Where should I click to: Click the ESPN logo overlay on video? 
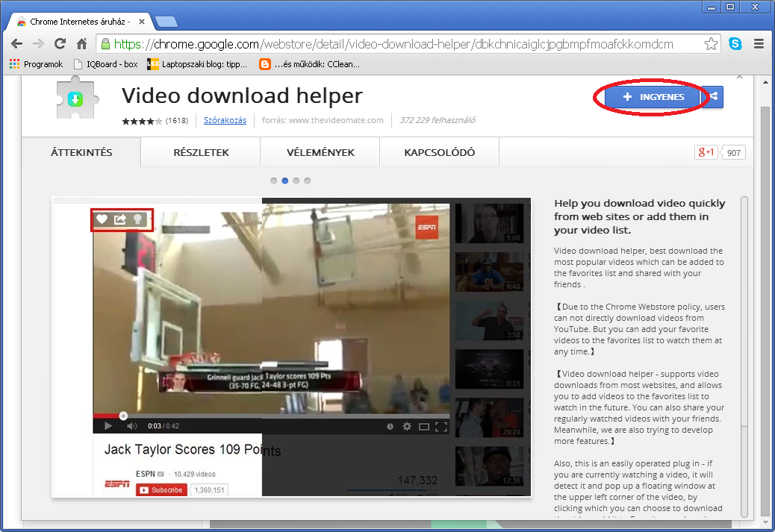(x=426, y=228)
